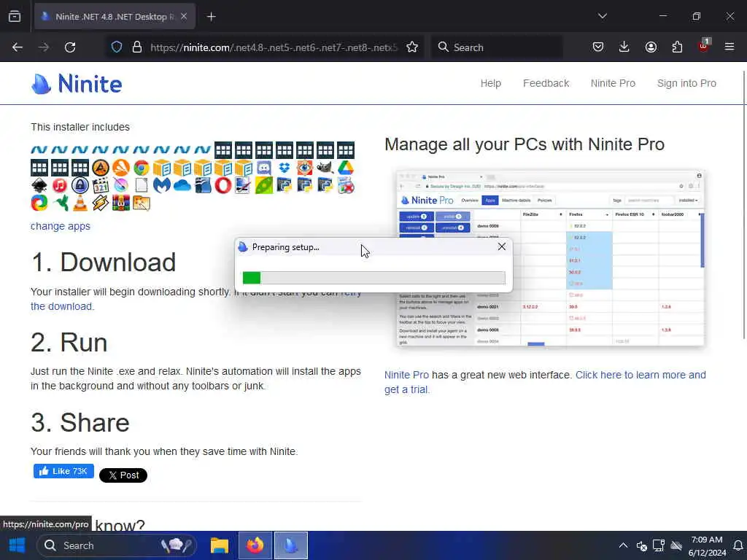
Task: Click the Google Chrome icon in app list
Action: (x=142, y=168)
